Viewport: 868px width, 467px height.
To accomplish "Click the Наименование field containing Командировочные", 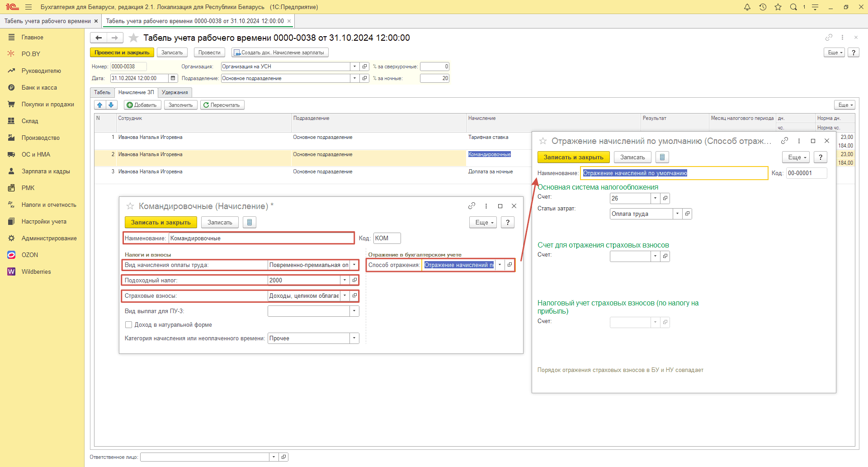I will coord(261,238).
